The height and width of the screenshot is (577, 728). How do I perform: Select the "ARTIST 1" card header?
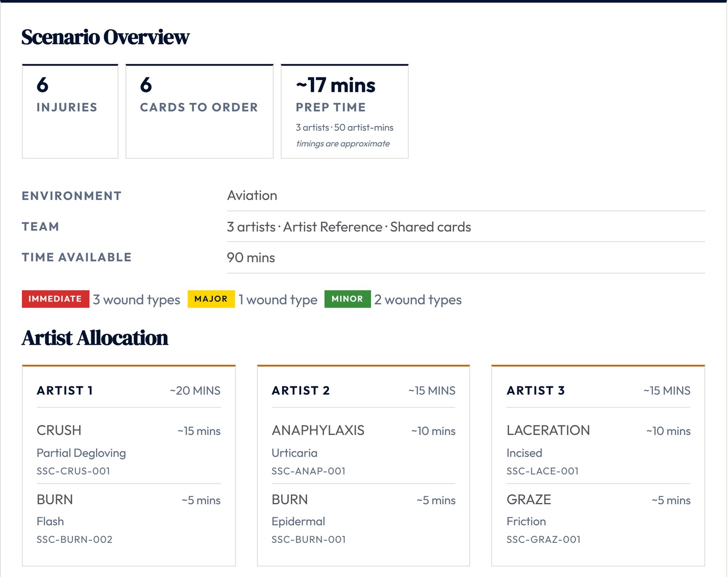(65, 391)
